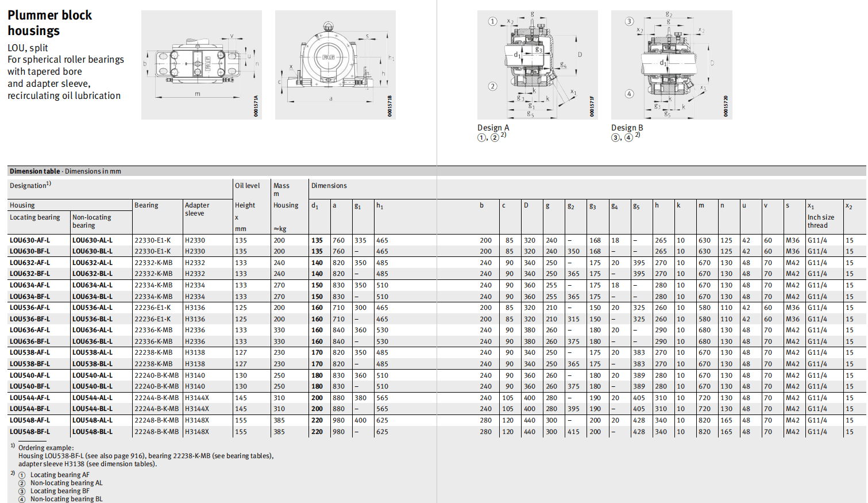Open the front-view housing drawing with FAG logo
868x503 pixels.
(x=335, y=65)
